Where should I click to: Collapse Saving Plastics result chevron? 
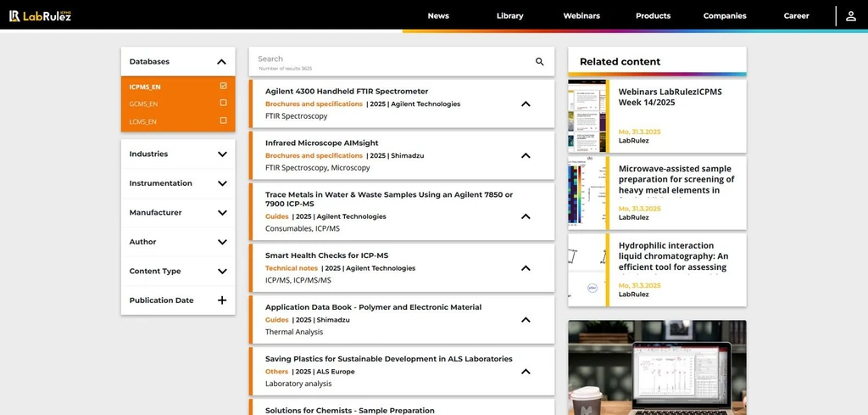[526, 372]
